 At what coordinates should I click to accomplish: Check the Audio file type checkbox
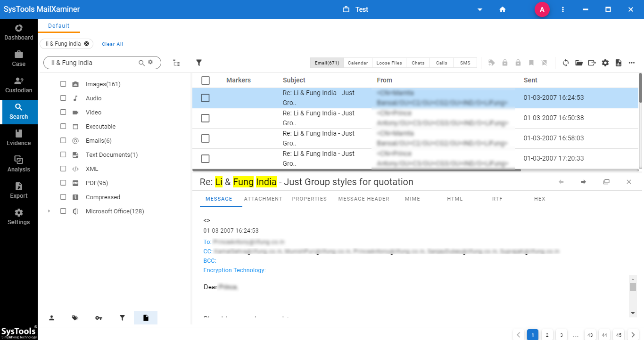pyautogui.click(x=63, y=98)
